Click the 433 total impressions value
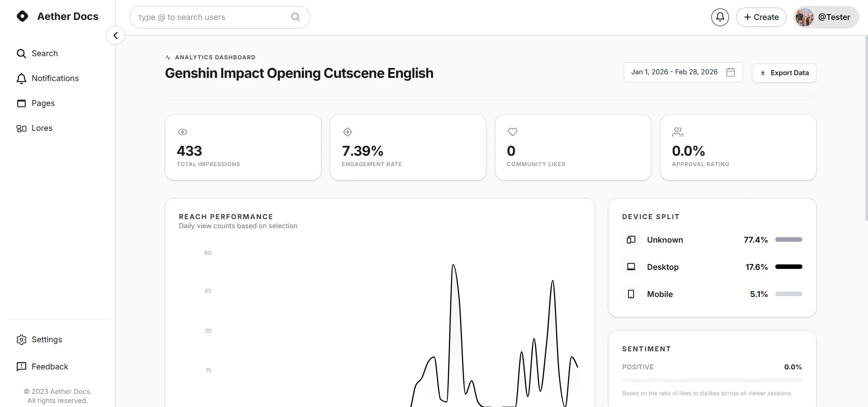The height and width of the screenshot is (407, 868). click(189, 151)
